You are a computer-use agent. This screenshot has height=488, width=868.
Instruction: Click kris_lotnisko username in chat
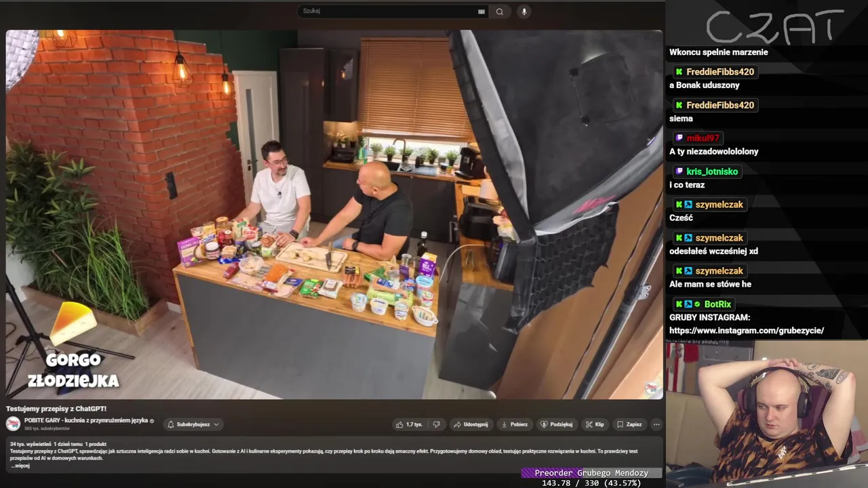712,171
